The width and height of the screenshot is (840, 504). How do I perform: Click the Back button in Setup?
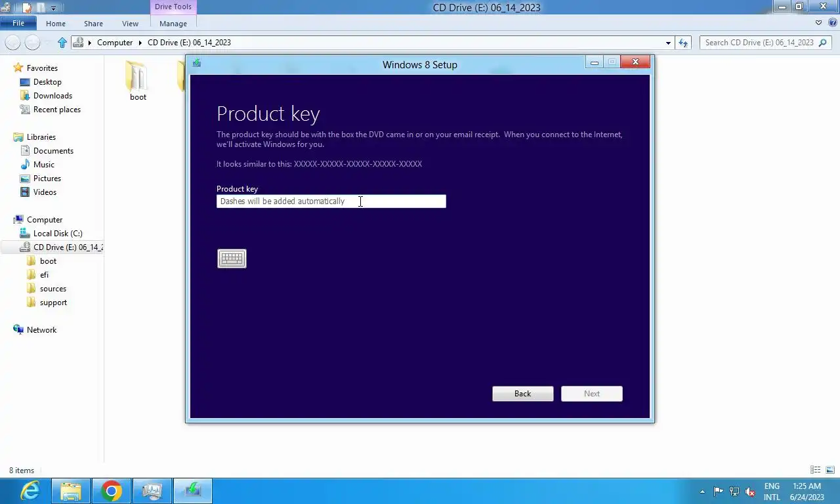523,394
